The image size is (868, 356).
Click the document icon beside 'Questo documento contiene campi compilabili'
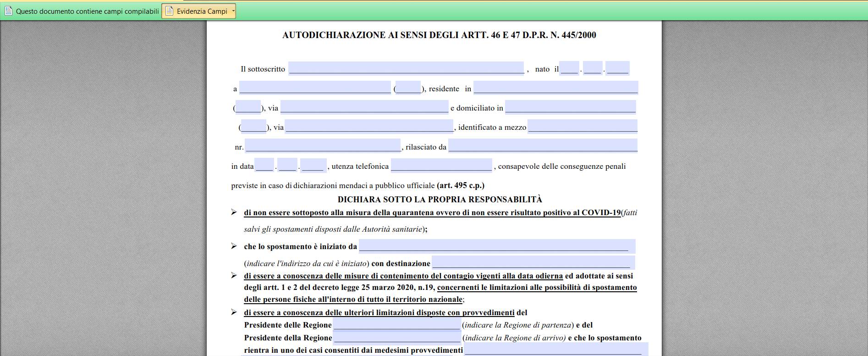[x=8, y=11]
